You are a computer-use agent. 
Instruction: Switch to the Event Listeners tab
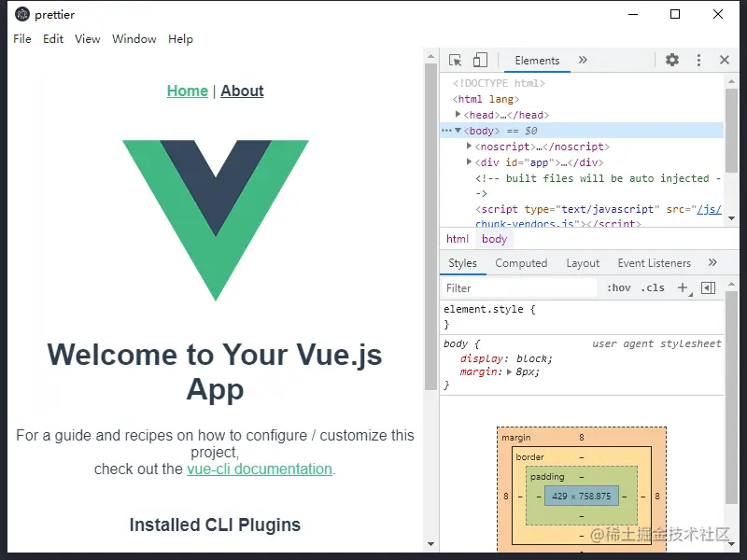(x=655, y=263)
